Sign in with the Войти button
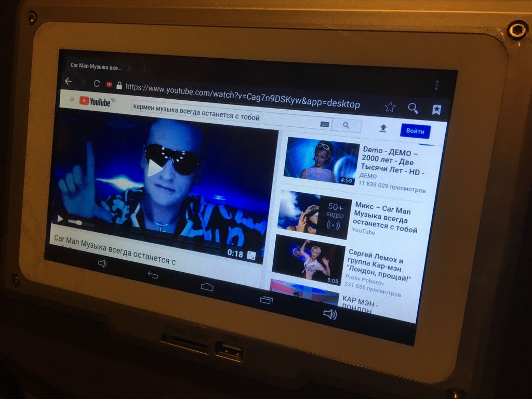Screen dimensions: 532x399 click(x=415, y=131)
